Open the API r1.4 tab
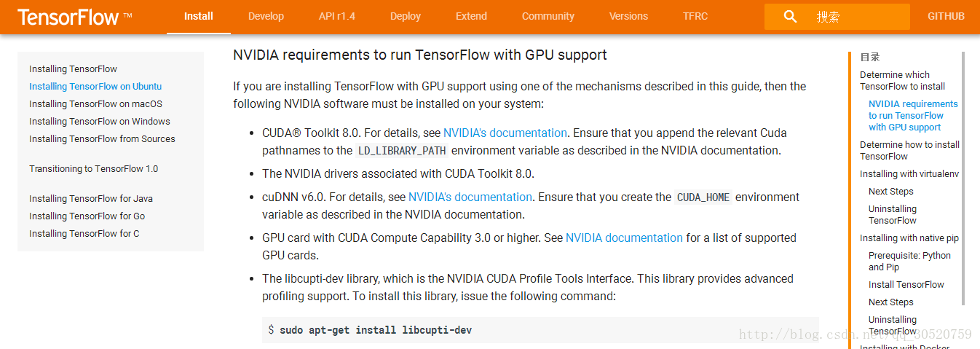980x349 pixels. [337, 16]
